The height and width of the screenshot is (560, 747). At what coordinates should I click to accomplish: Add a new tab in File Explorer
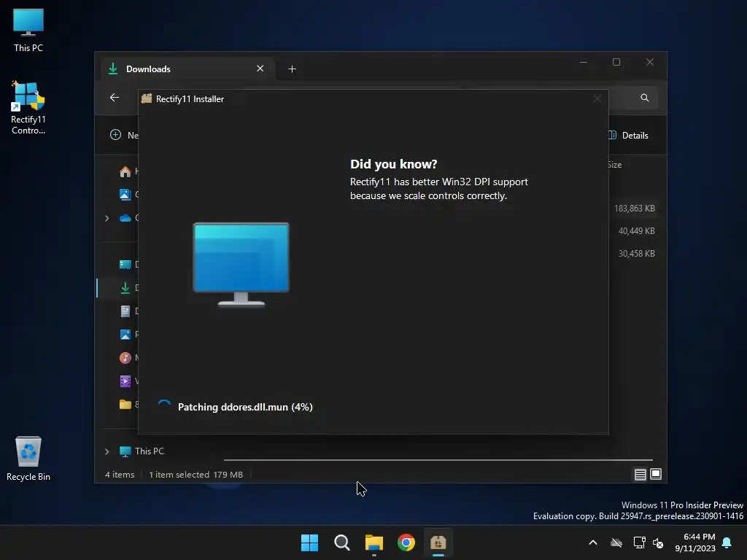292,69
